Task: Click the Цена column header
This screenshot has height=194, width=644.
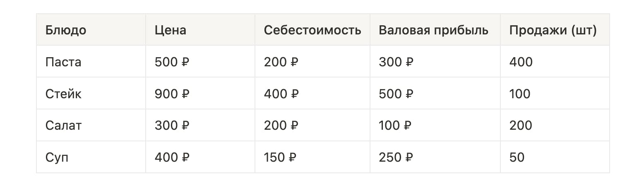Action: click(x=171, y=30)
